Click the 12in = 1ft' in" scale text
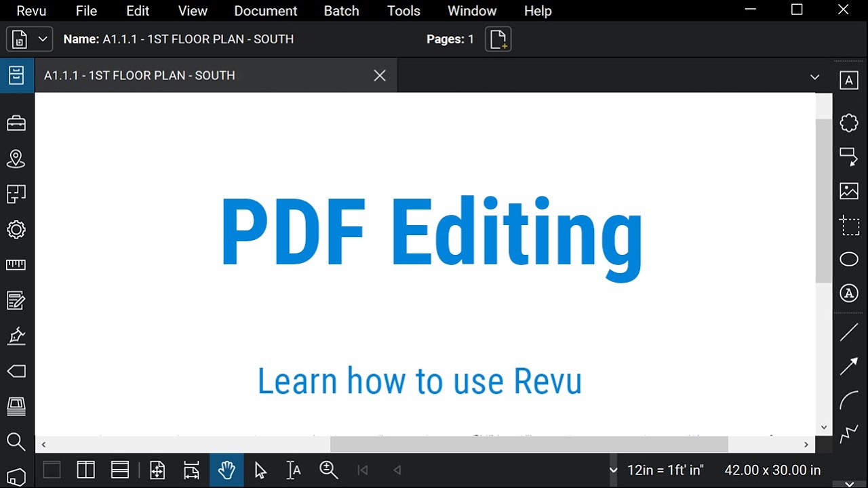Viewport: 868px width, 488px height. coord(665,470)
